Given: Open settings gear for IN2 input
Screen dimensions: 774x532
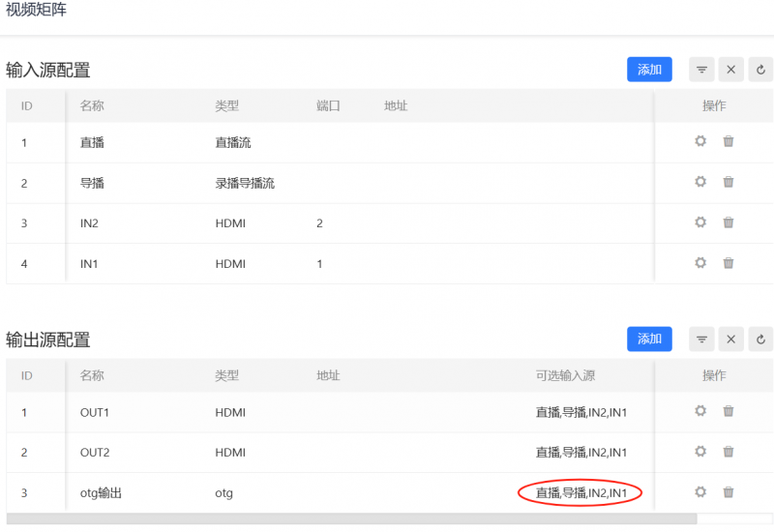Looking at the screenshot, I should [x=700, y=222].
